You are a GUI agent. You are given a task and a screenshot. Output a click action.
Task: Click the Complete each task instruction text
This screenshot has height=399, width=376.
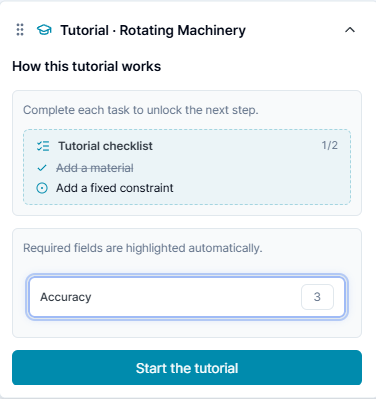point(141,110)
